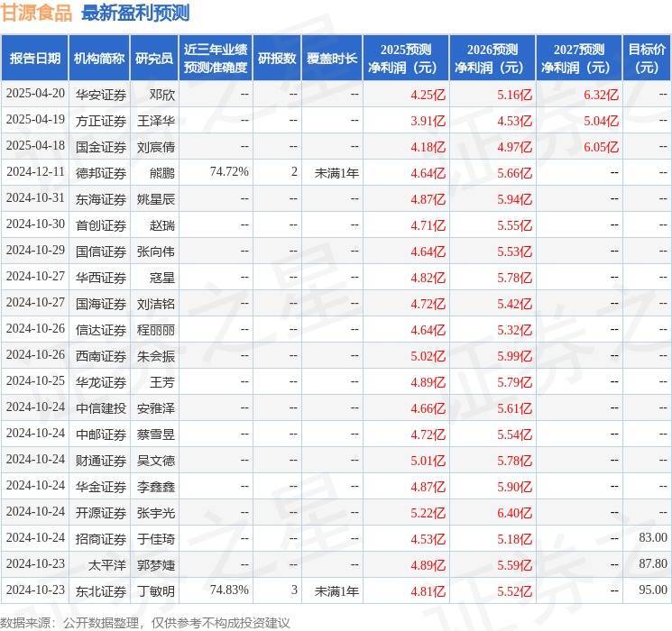This screenshot has height=631, width=672.
Task: Click the 近三年业绩预测准确度 column header
Action: 216,59
